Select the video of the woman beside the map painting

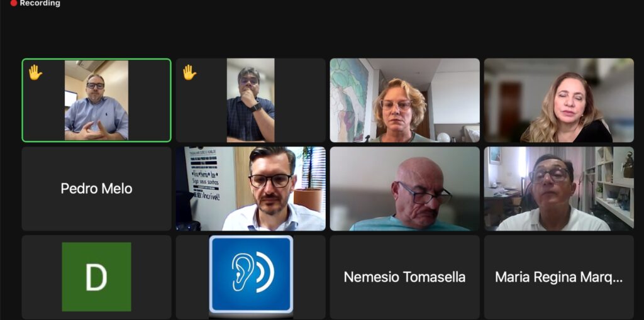pos(404,100)
